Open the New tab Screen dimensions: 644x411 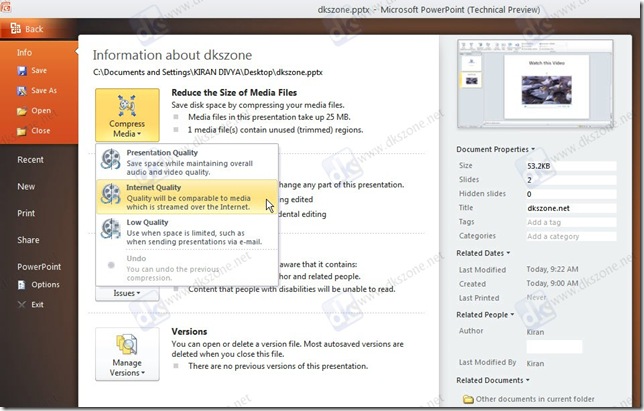(26, 186)
